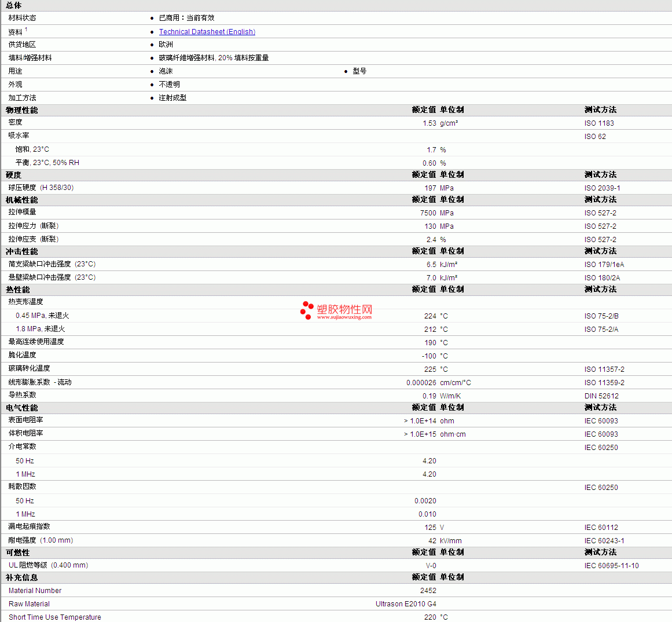Viewport: 672px width, 622px height.
Task: Select ISO 2039-1 test method text
Action: point(602,188)
